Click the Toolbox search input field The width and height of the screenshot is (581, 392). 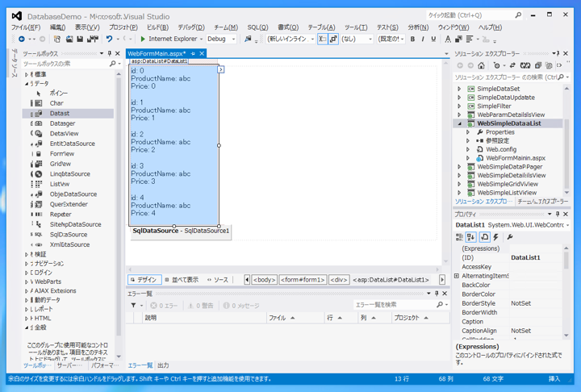point(66,64)
